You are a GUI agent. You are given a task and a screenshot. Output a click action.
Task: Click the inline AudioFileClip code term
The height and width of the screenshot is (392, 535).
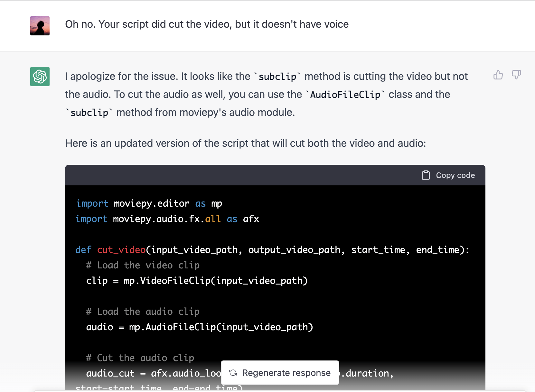345,95
